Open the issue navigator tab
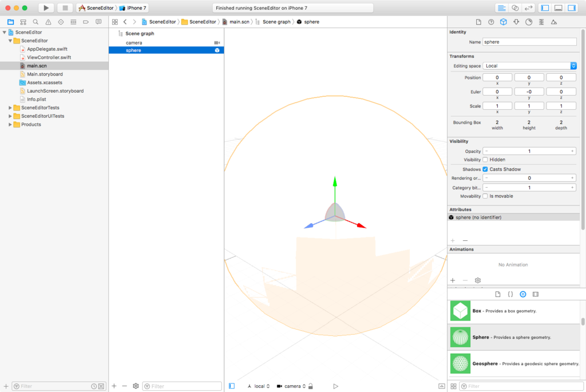Viewport: 586px width, 392px height. point(48,22)
